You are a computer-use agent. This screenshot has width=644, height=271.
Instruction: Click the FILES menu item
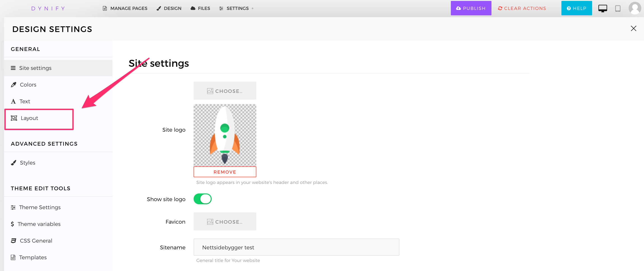pyautogui.click(x=201, y=8)
